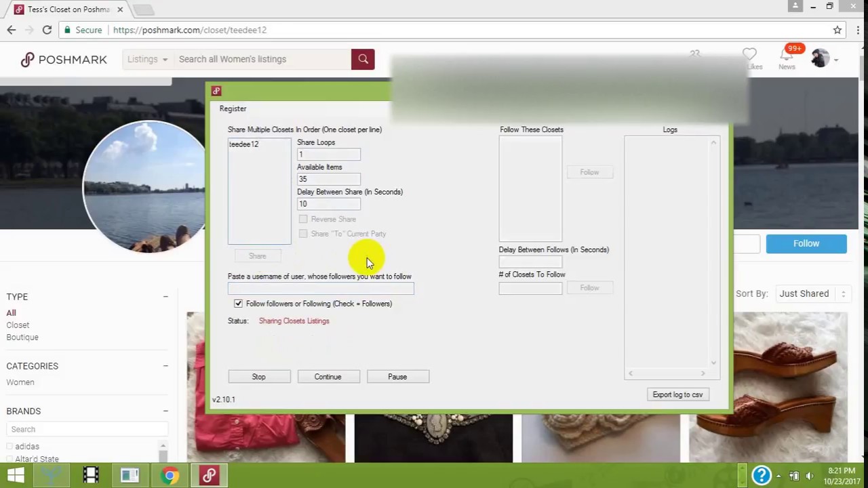This screenshot has height=488, width=868.
Task: Click Export log to csv
Action: point(677,394)
